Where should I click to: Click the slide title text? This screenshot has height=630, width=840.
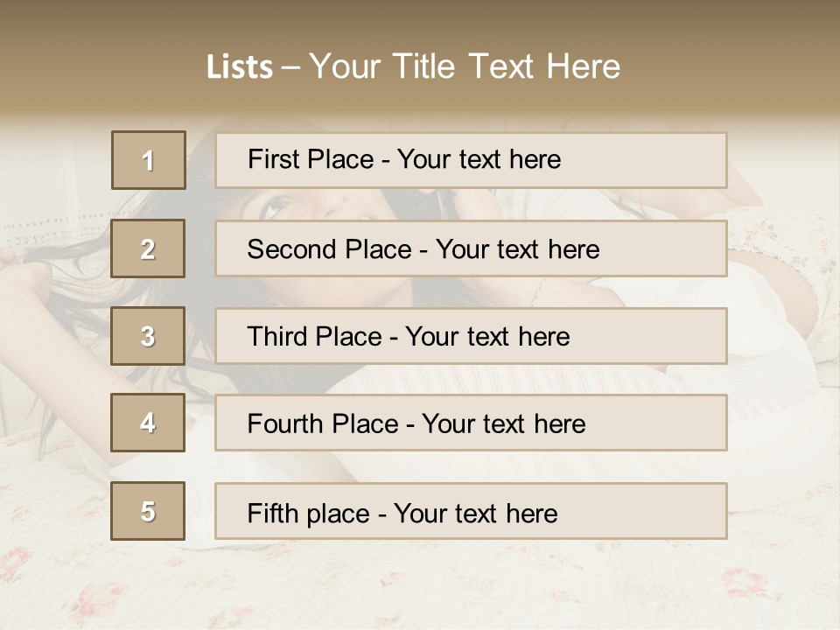point(413,66)
